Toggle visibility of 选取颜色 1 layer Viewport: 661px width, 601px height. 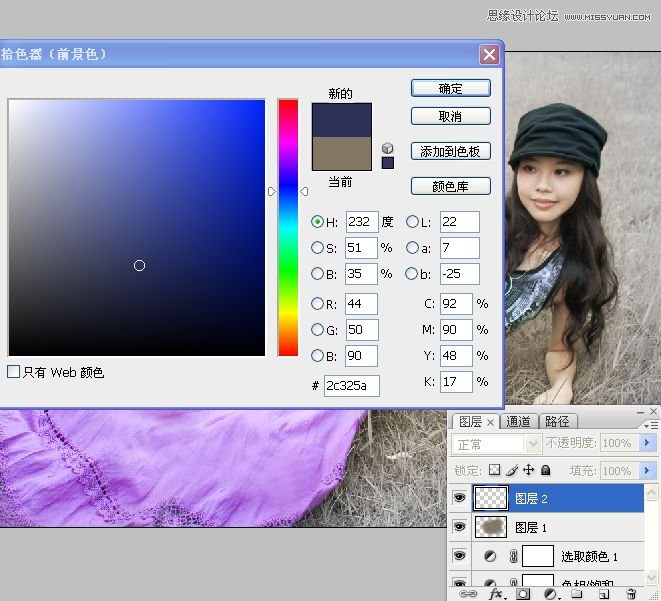coord(459,555)
